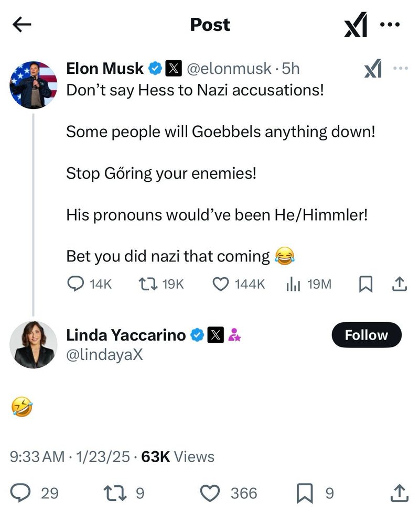Open Linda Yaccarino's profile picture
The width and height of the screenshot is (420, 524).
click(34, 344)
